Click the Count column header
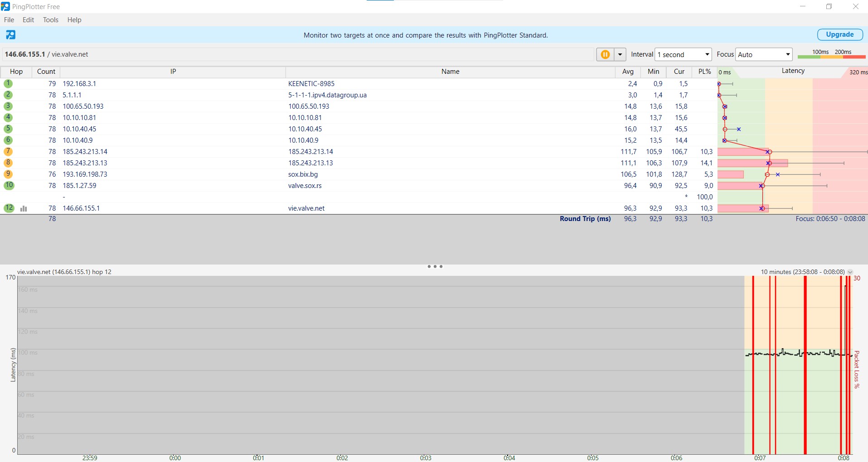The width and height of the screenshot is (868, 462). coord(46,72)
